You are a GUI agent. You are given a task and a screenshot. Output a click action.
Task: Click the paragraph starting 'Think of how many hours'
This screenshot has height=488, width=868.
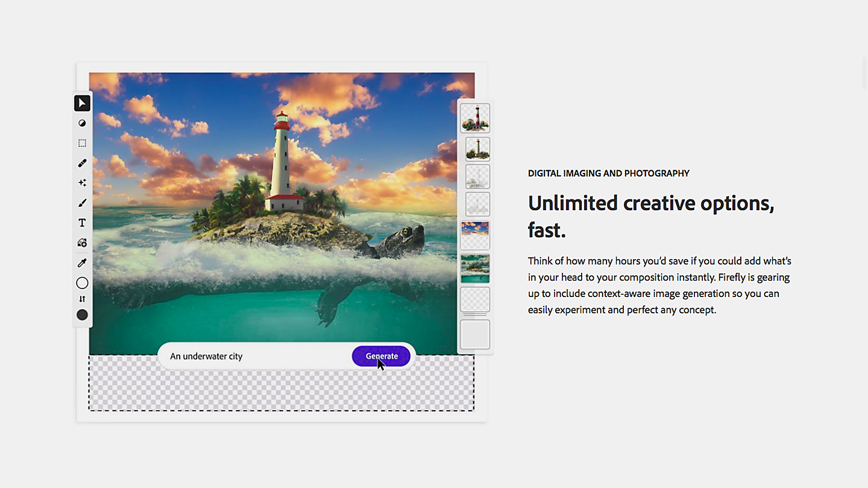coord(659,285)
